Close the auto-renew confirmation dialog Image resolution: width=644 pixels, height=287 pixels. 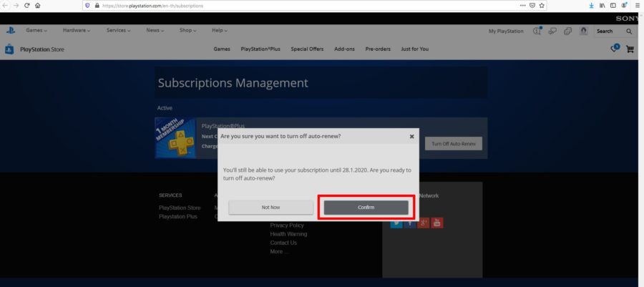411,137
